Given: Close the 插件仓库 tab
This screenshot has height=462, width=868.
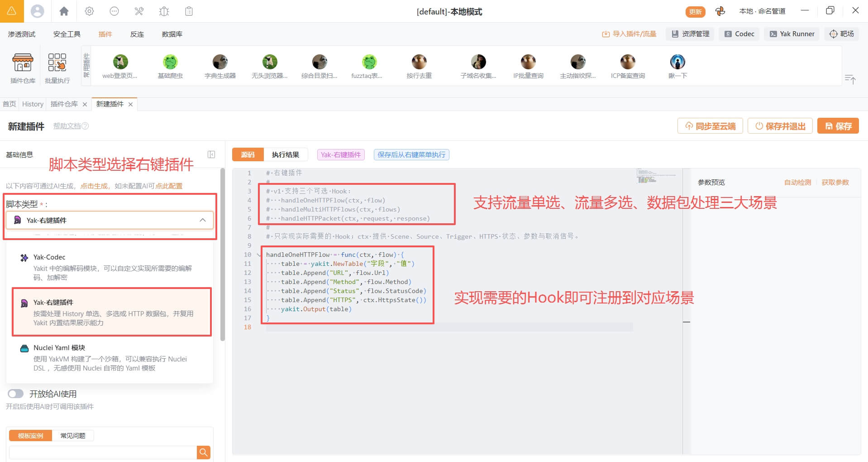Looking at the screenshot, I should click(x=85, y=105).
